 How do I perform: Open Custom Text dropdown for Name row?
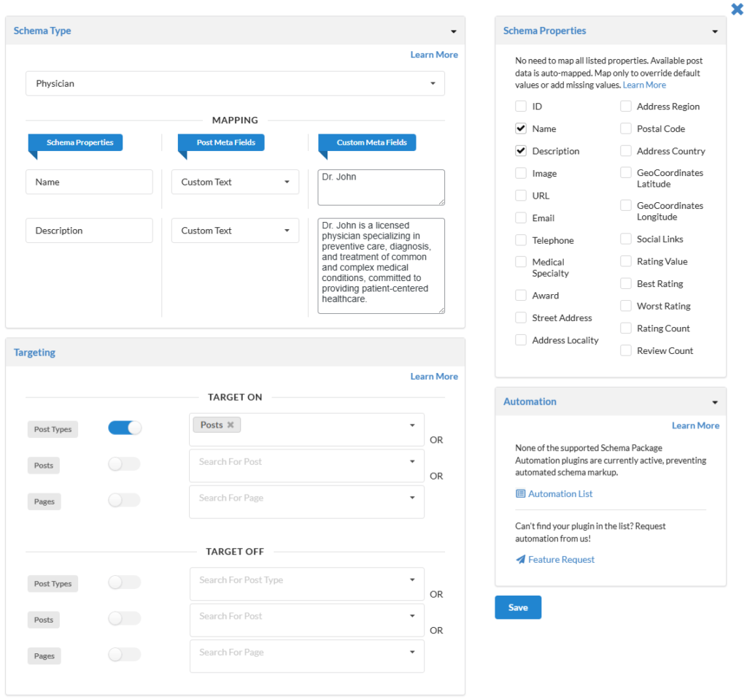(235, 182)
